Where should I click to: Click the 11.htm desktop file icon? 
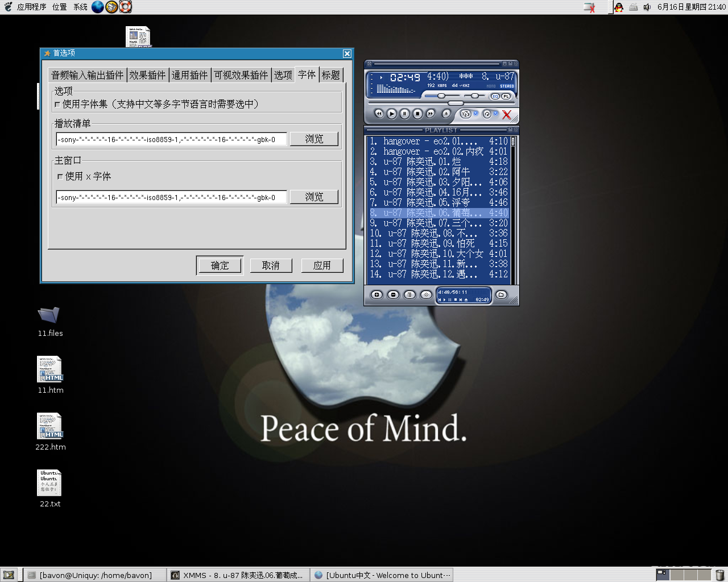pos(50,369)
